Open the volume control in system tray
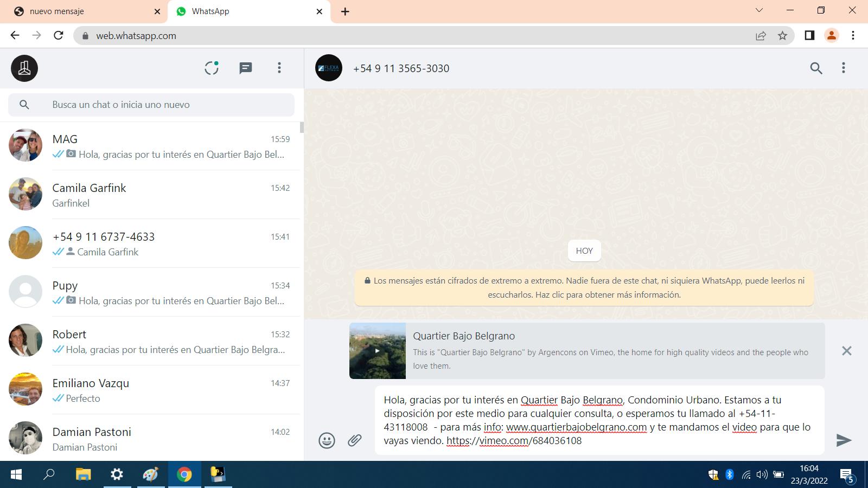 coord(762,475)
